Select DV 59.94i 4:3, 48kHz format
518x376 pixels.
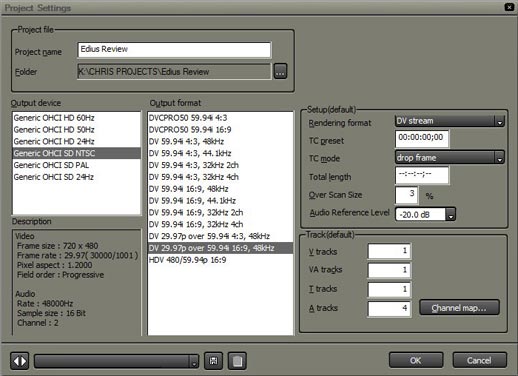(x=220, y=141)
